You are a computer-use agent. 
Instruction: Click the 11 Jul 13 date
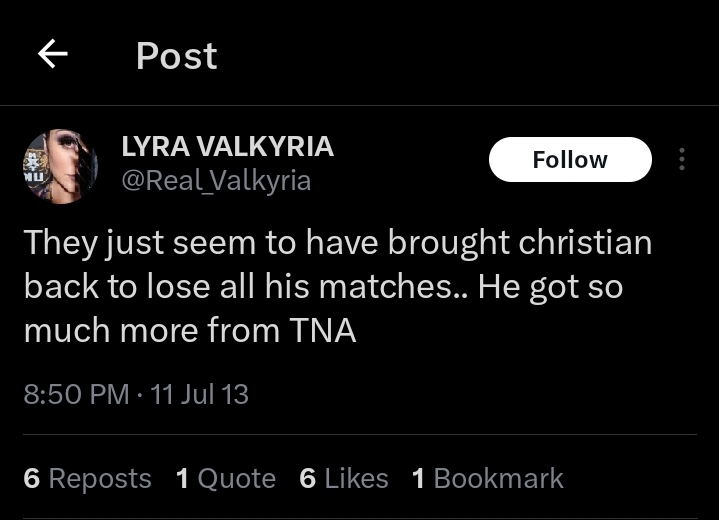click(x=199, y=394)
